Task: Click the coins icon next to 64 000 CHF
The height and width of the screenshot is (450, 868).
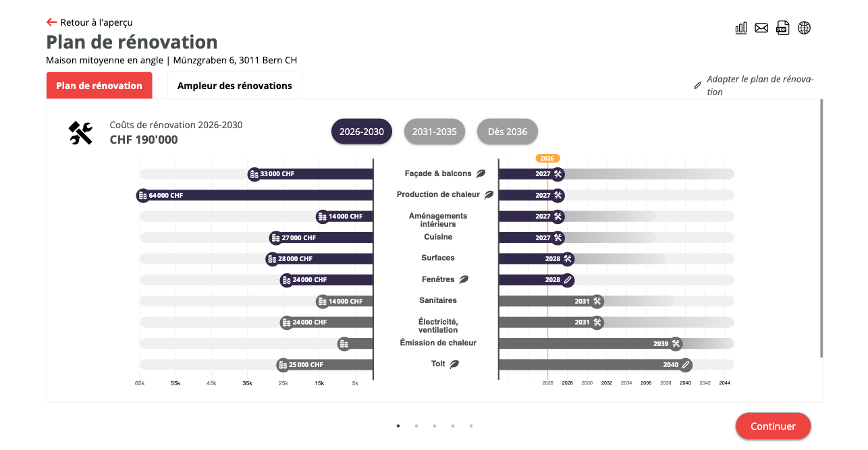Action: point(142,196)
